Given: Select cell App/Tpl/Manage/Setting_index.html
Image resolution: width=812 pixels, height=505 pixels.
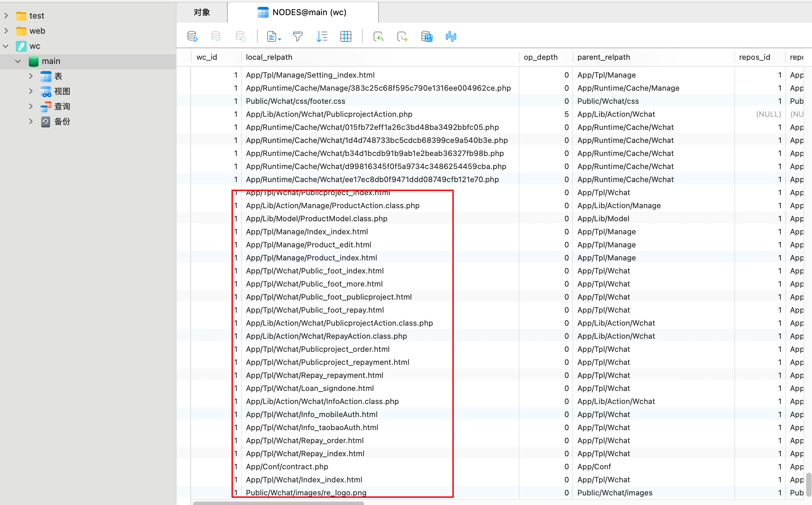Looking at the screenshot, I should [380, 75].
